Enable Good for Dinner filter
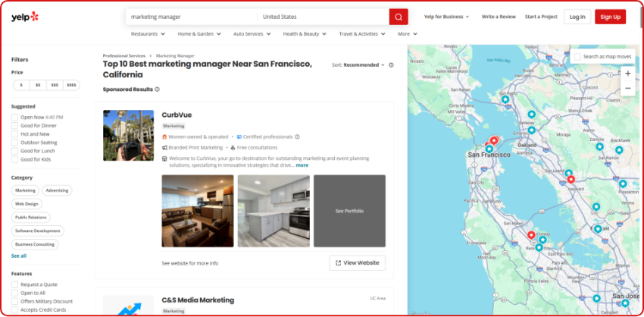The image size is (644, 317). (15, 126)
